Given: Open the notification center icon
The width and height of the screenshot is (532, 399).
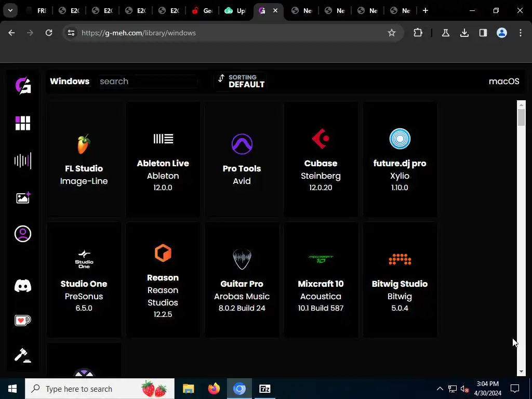Looking at the screenshot, I should (515, 389).
